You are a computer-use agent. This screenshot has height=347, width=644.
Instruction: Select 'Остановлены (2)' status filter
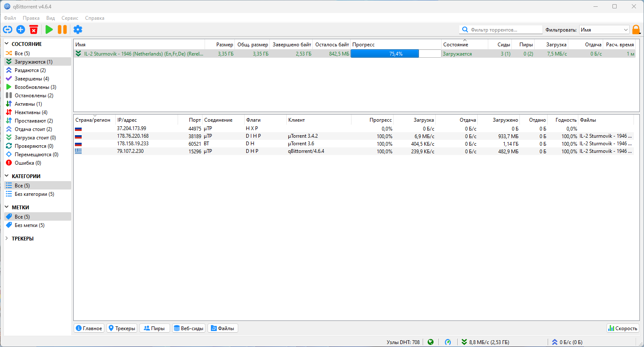37,96
